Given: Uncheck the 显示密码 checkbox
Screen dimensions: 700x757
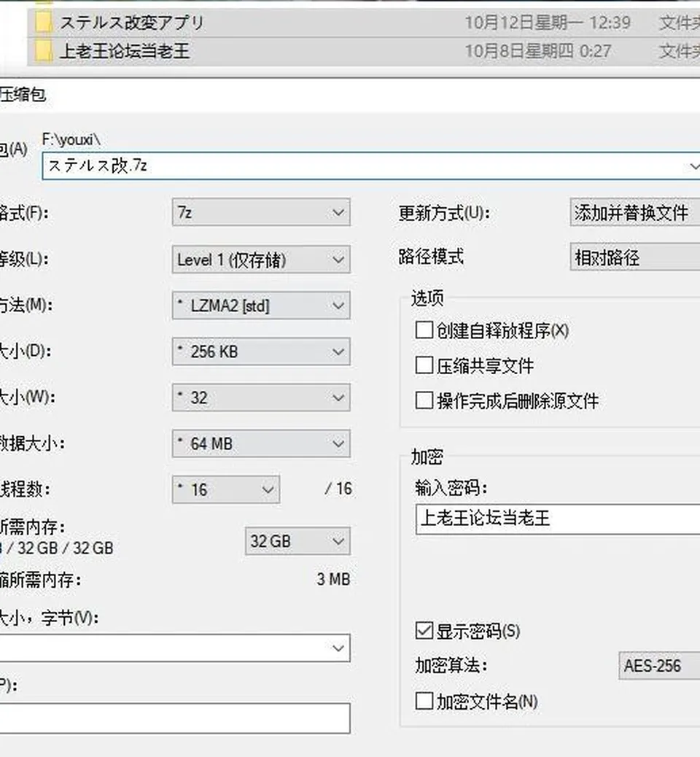Looking at the screenshot, I should tap(424, 631).
